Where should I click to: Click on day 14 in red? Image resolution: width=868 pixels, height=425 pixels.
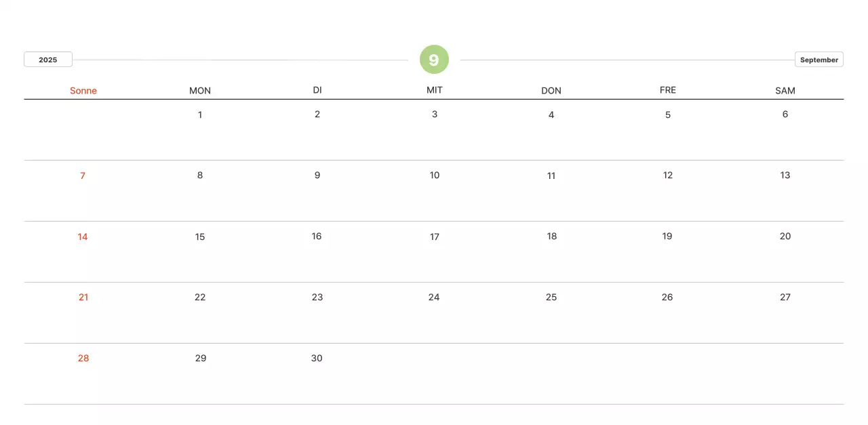click(83, 237)
